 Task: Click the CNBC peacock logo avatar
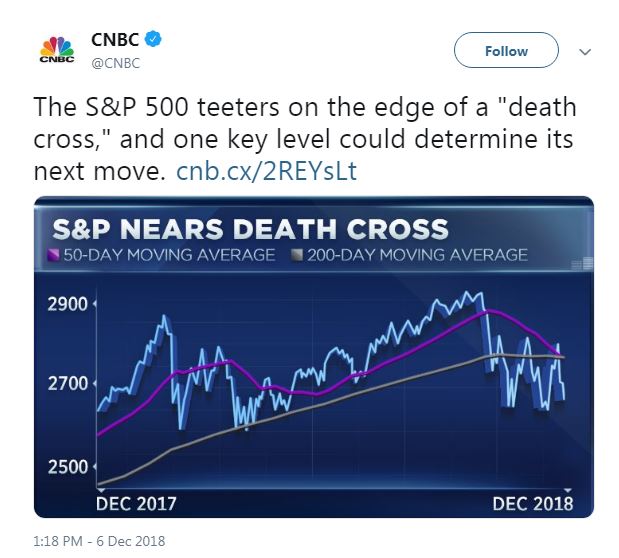[x=56, y=51]
